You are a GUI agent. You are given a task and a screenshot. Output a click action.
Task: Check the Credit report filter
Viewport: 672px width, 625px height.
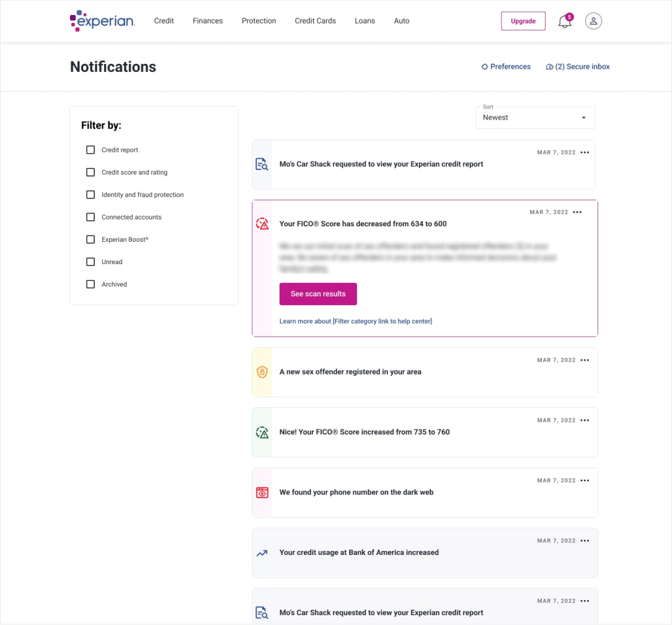[91, 150]
